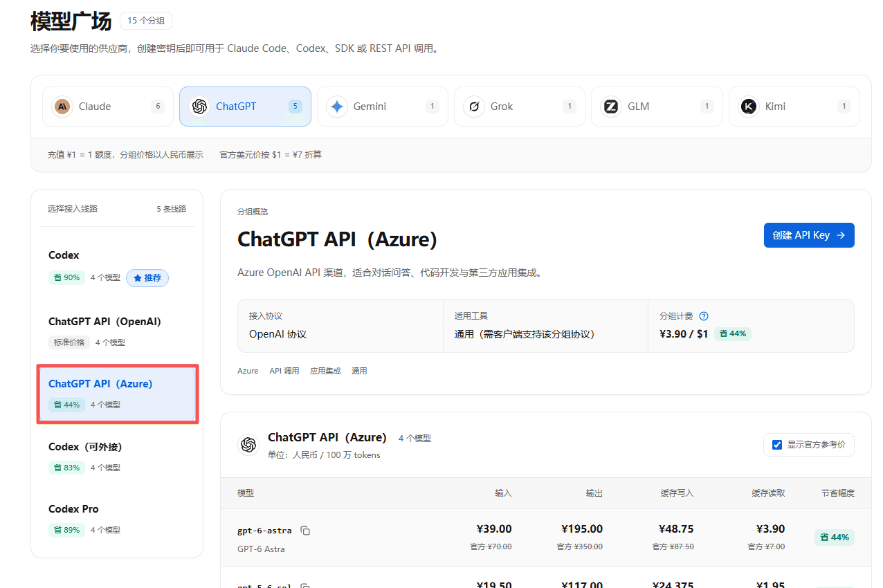Click the 省 44% badge beside ¥3.90 / $1
The width and height of the screenshot is (883, 588).
pyautogui.click(x=732, y=333)
